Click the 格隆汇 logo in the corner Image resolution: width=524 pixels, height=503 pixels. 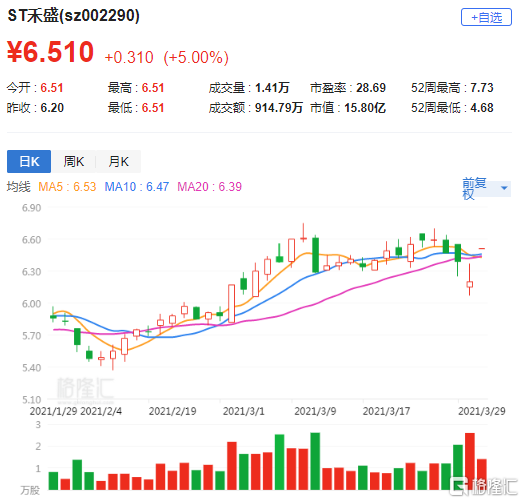click(483, 487)
